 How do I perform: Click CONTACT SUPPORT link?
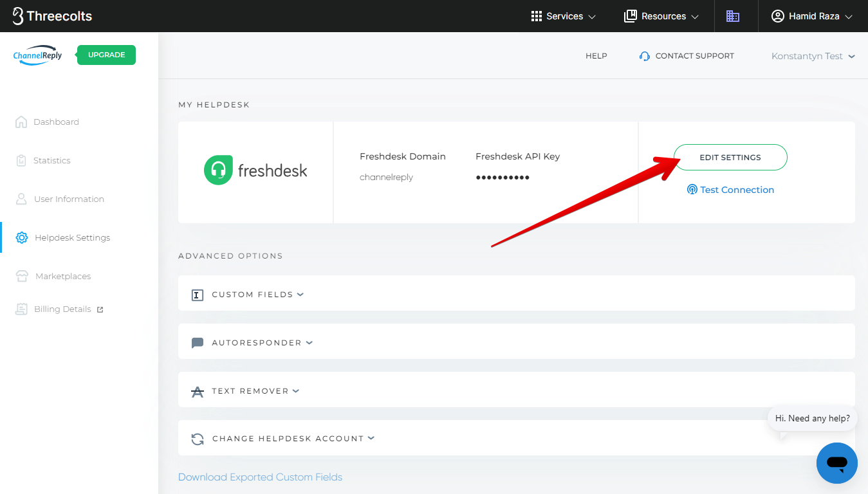694,56
